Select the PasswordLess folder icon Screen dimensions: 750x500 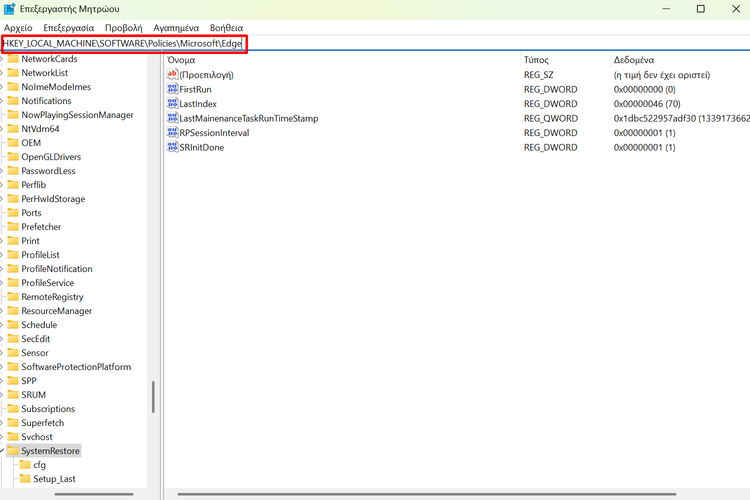13,171
